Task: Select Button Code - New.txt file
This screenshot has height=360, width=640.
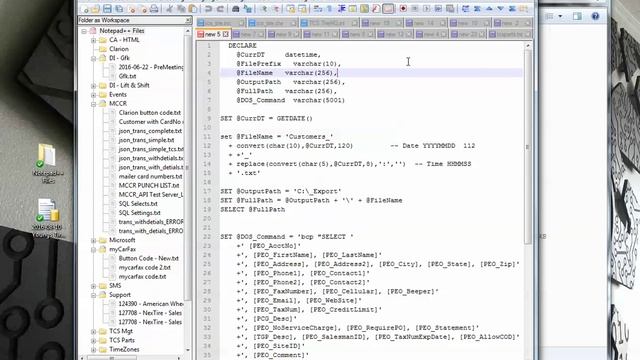Action: [149, 258]
